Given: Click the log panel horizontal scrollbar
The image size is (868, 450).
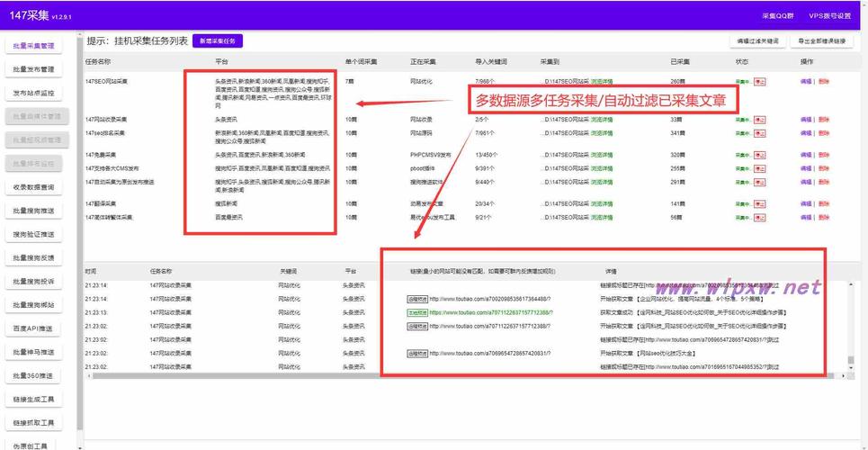Looking at the screenshot, I should pyautogui.click(x=463, y=375).
